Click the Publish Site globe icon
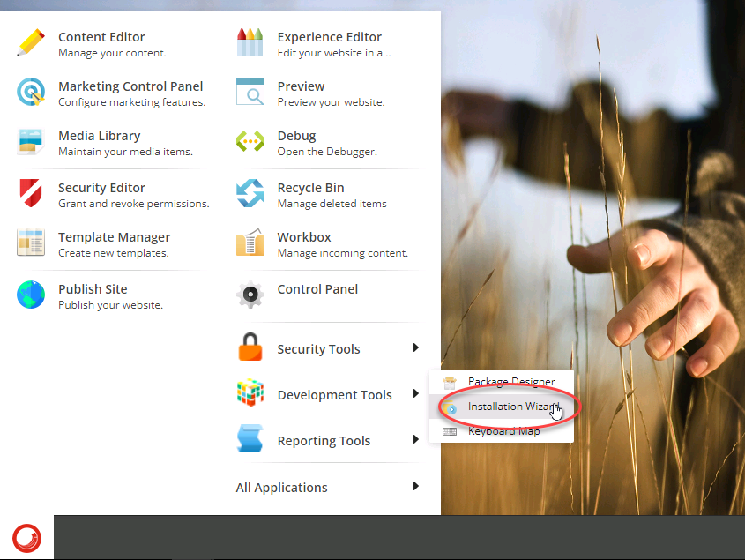Image resolution: width=745 pixels, height=560 pixels. (x=31, y=295)
